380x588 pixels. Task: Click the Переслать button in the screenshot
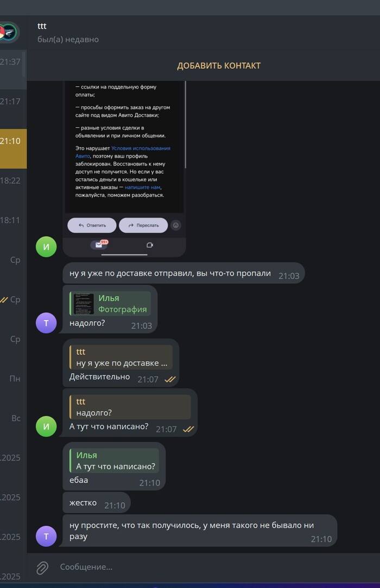143,225
